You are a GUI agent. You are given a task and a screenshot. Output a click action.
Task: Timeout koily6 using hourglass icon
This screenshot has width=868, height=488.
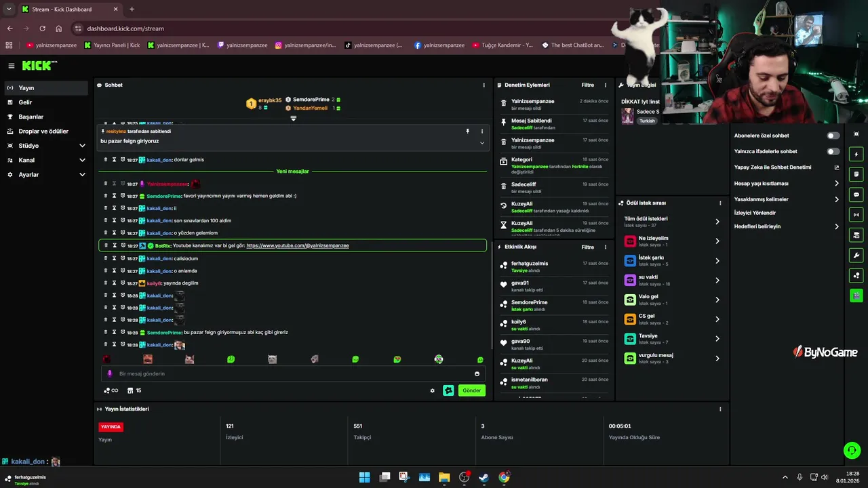(114, 283)
